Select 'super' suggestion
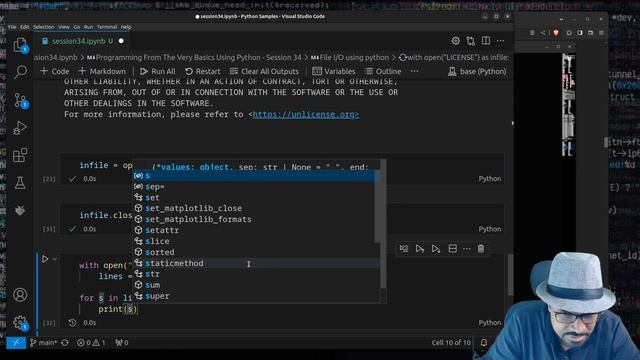640x360 pixels. point(256,296)
